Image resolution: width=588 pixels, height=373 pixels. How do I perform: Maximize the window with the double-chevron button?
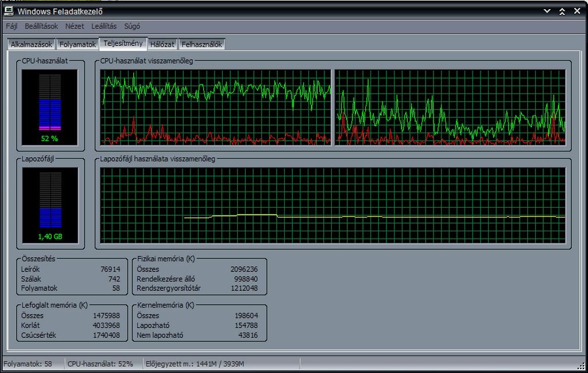562,11
